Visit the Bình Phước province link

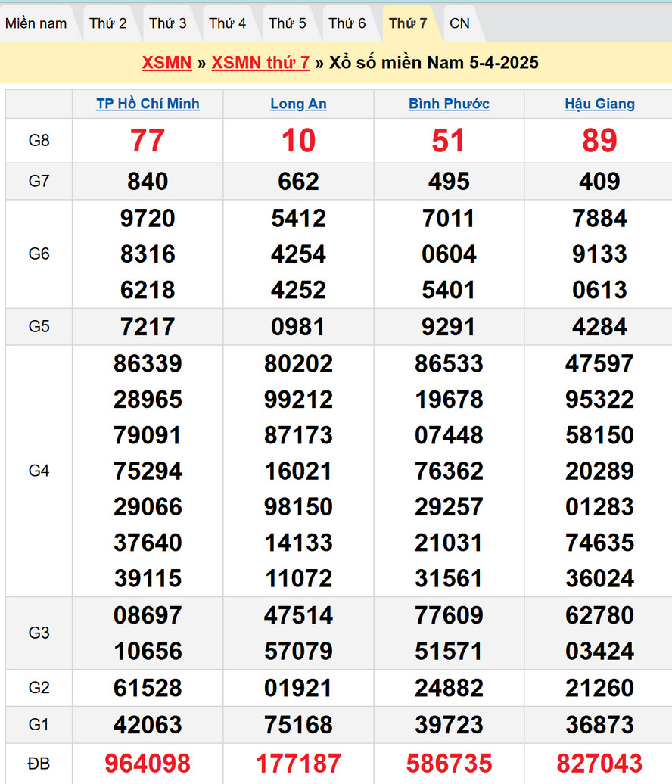point(449,104)
